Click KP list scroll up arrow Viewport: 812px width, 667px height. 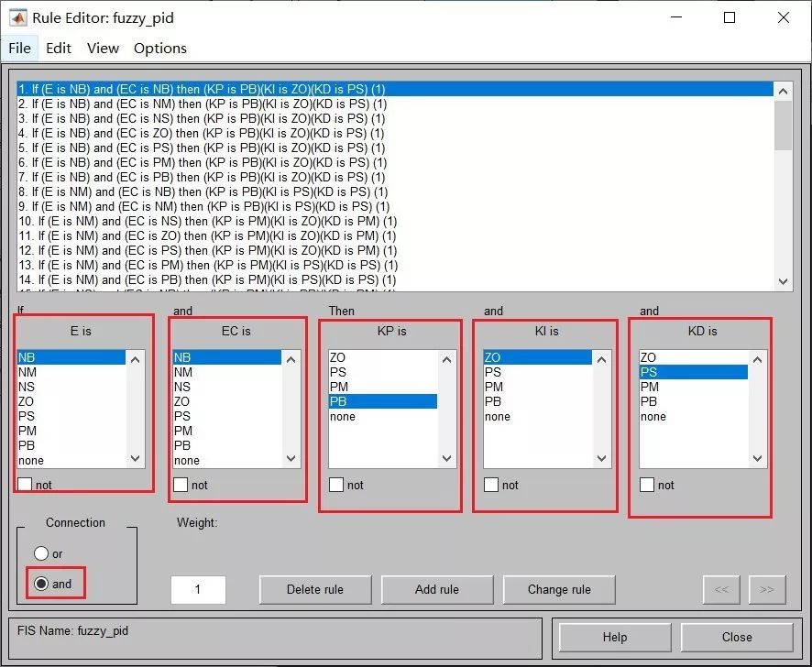pos(447,359)
